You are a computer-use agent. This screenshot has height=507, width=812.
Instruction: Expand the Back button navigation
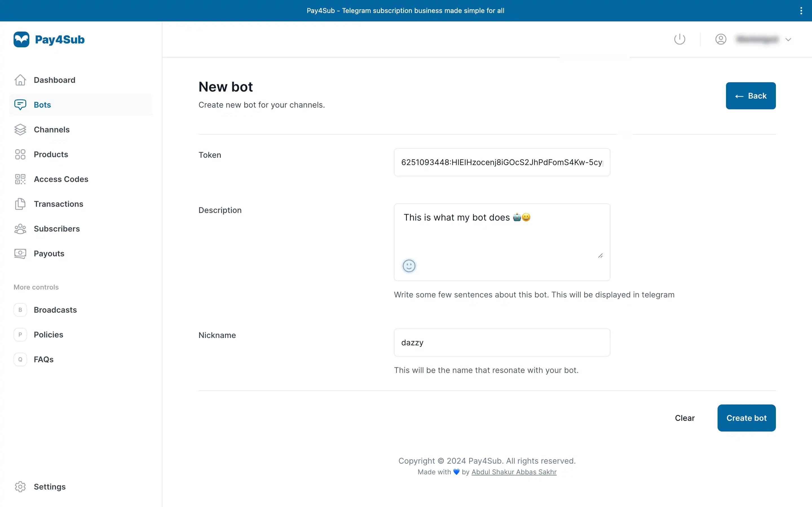coord(751,96)
